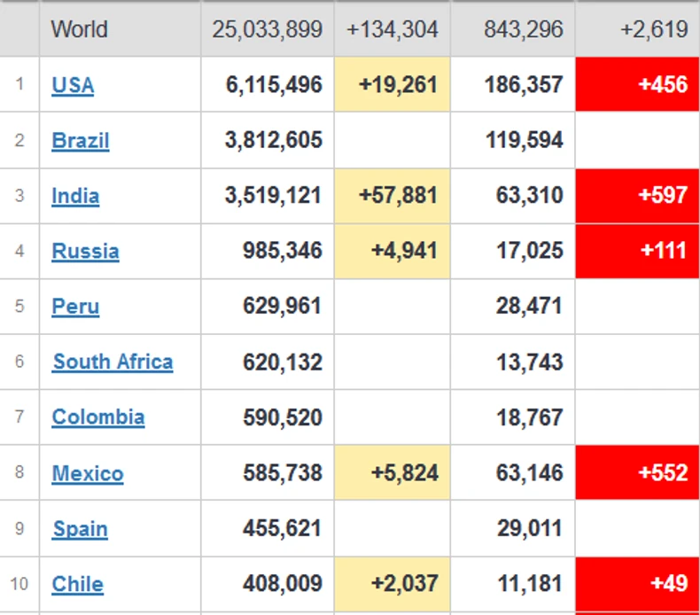Select the South Africa link
700x615 pixels.
point(113,362)
